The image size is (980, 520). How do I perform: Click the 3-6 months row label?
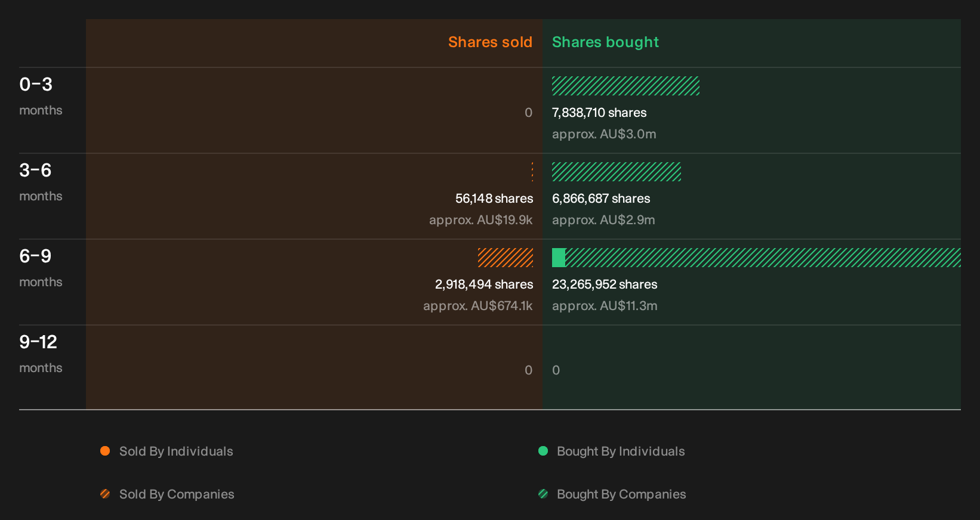(x=41, y=181)
